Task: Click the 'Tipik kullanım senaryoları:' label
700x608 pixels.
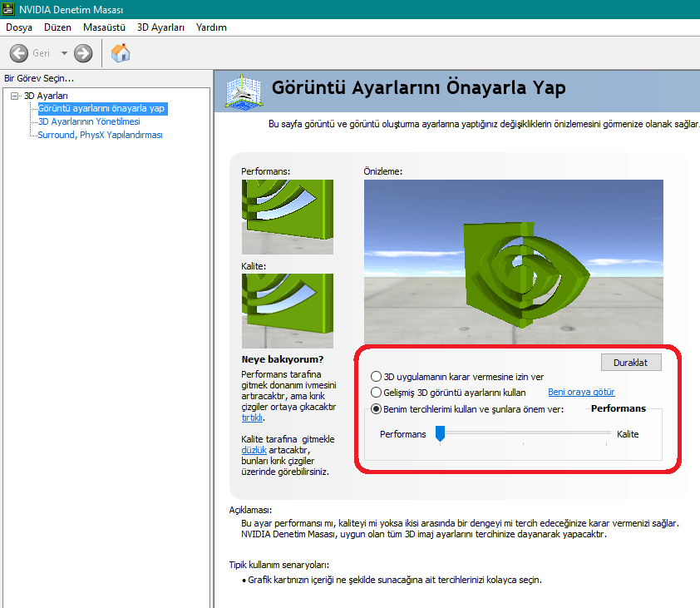Action: (x=279, y=565)
